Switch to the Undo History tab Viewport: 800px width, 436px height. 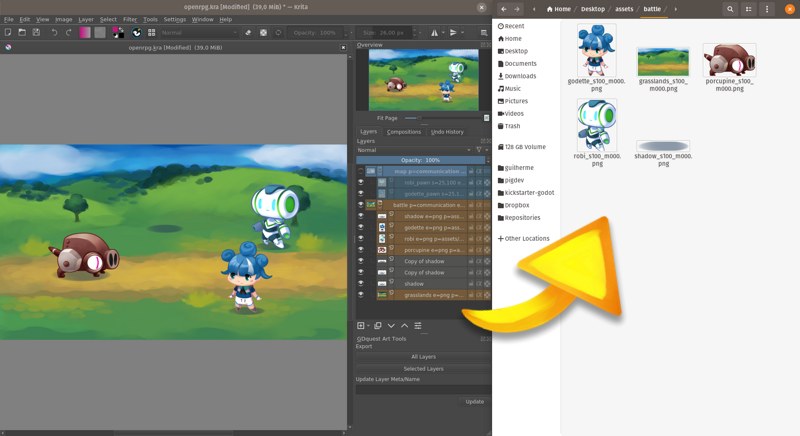click(447, 132)
